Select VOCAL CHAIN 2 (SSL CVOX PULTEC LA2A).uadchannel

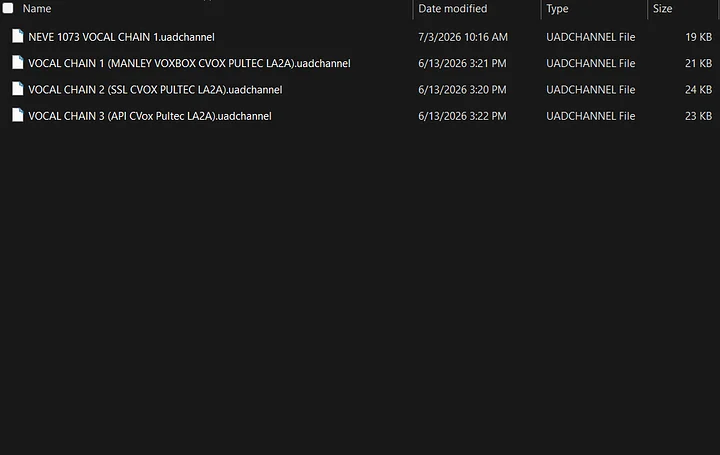pyautogui.click(x=155, y=90)
